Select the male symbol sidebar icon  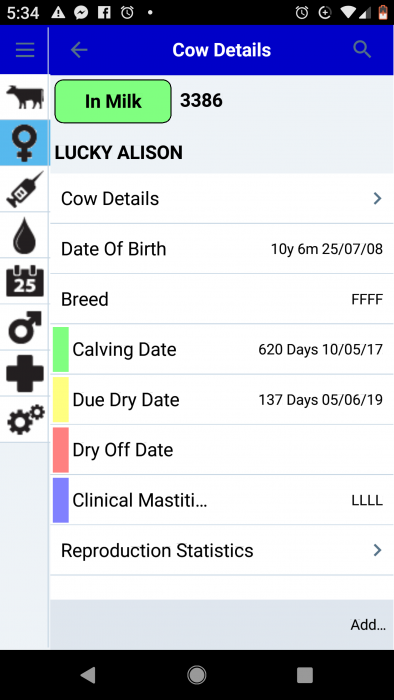tap(25, 327)
